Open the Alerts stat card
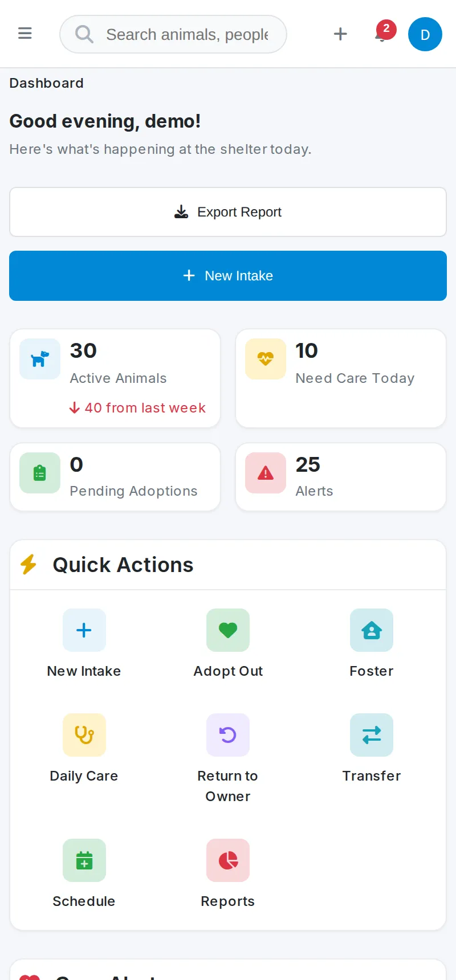 click(341, 477)
